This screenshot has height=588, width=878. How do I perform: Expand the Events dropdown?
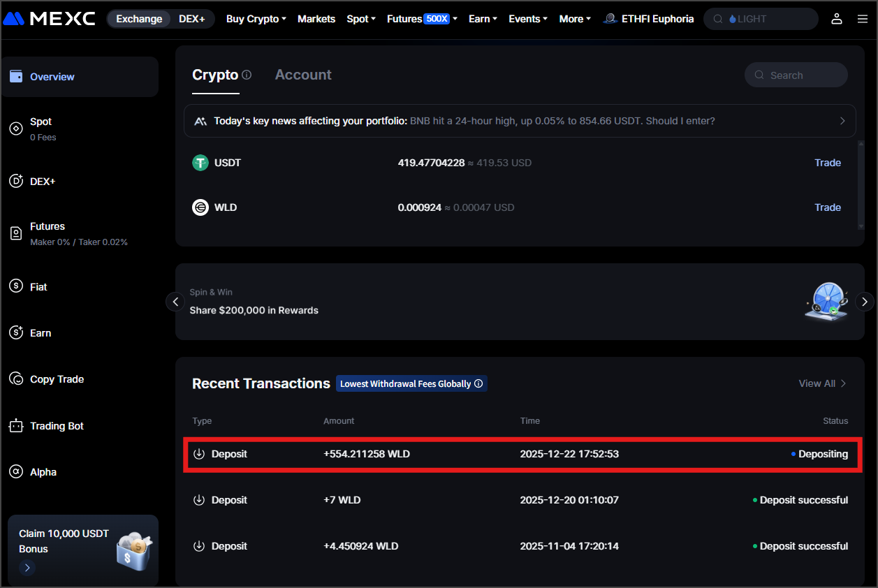click(528, 19)
